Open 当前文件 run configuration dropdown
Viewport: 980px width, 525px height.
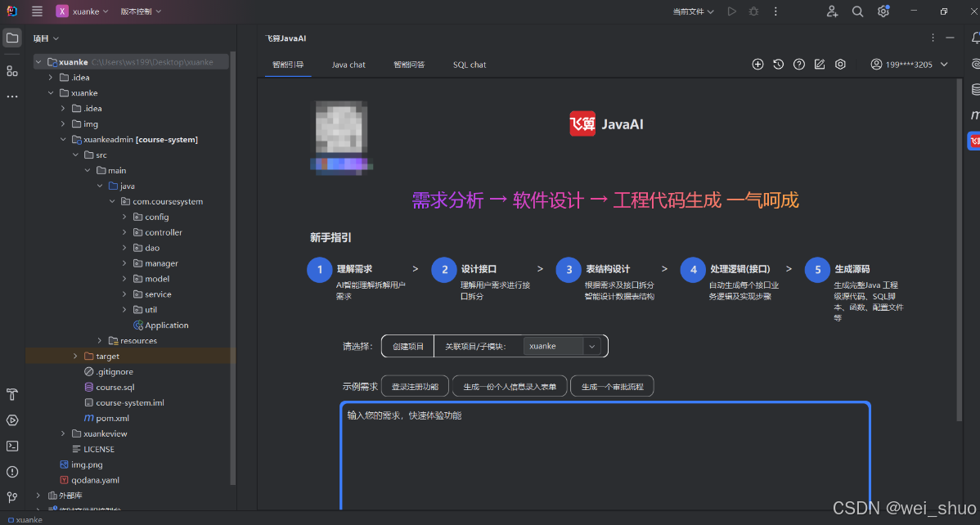click(x=693, y=11)
